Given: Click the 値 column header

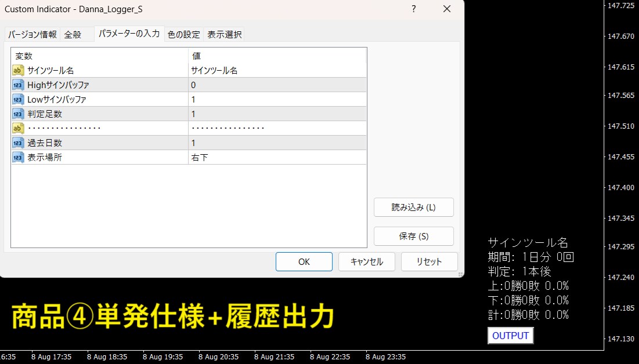Looking at the screenshot, I should 277,56.
